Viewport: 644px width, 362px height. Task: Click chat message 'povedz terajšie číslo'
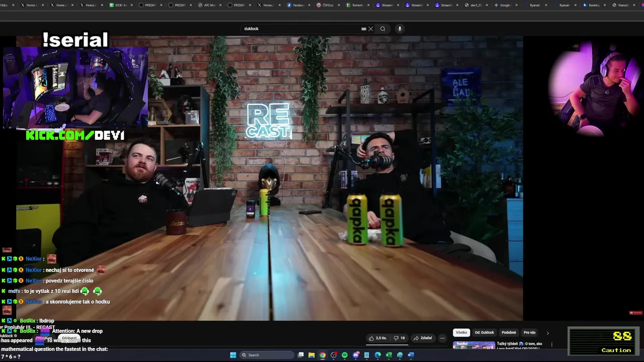(69, 281)
